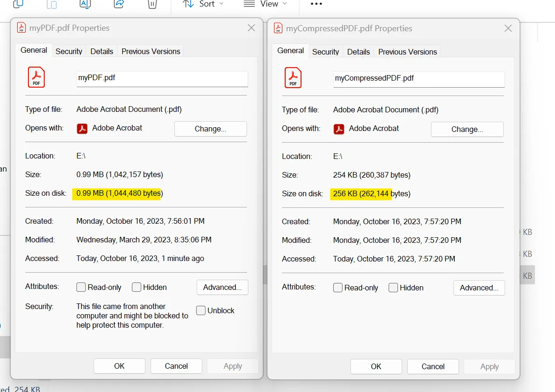The height and width of the screenshot is (392, 555).
Task: Click the Paste icon in Explorer toolbar
Action: [x=52, y=4]
